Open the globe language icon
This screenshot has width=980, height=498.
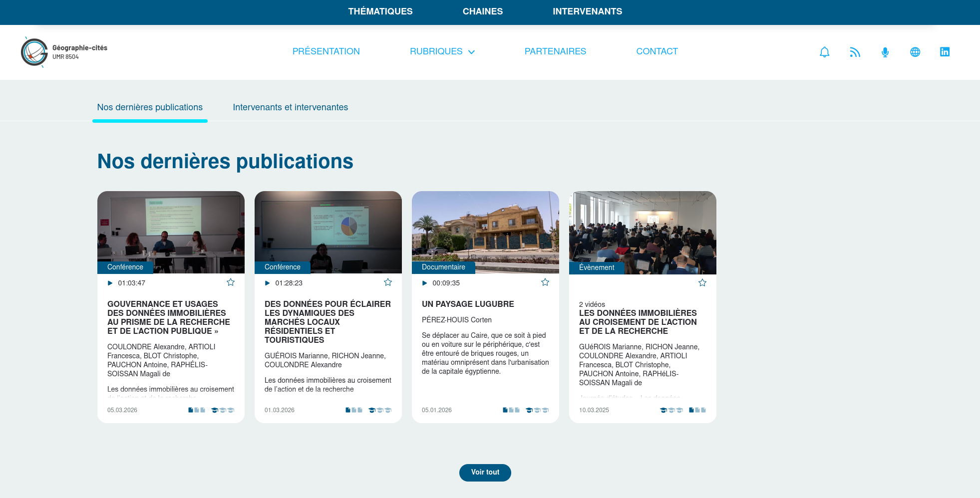pos(915,52)
